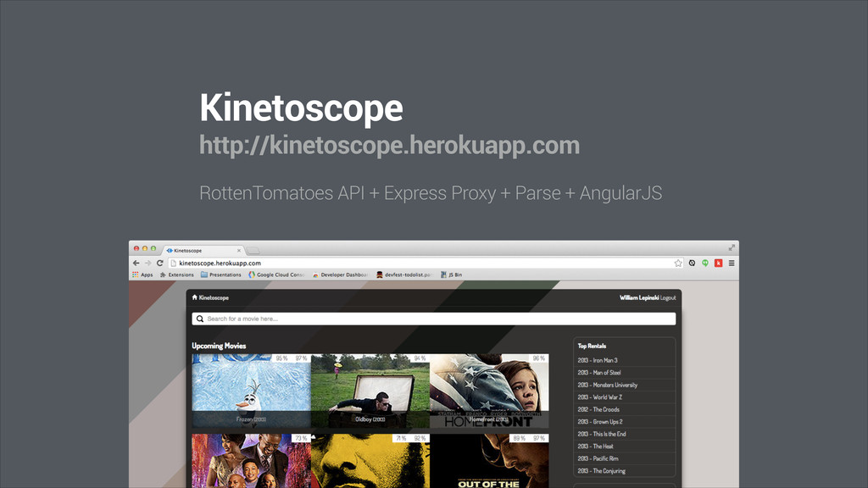Click the 96% rating badge on Homefront
The width and height of the screenshot is (868, 488).
coord(538,358)
